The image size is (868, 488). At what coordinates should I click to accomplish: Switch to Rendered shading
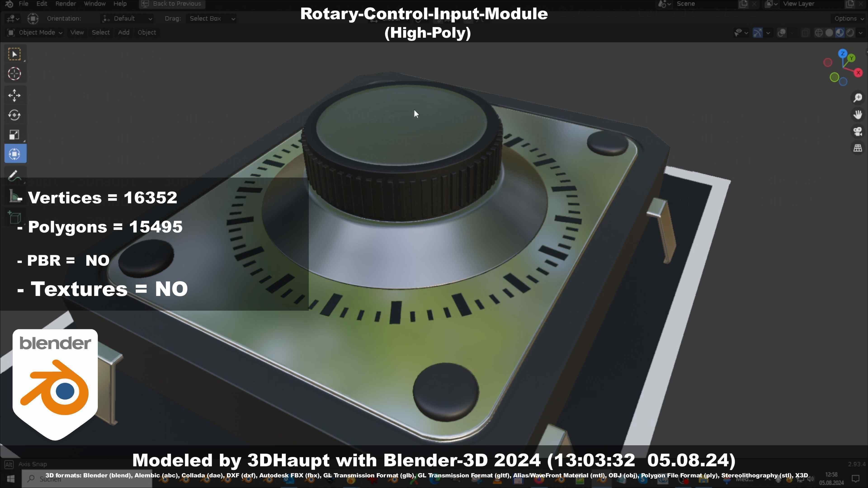(x=850, y=33)
